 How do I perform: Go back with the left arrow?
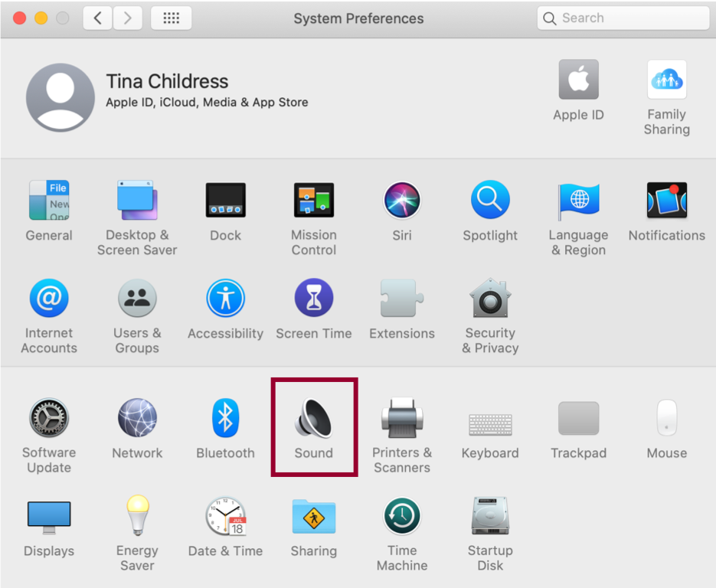point(98,18)
